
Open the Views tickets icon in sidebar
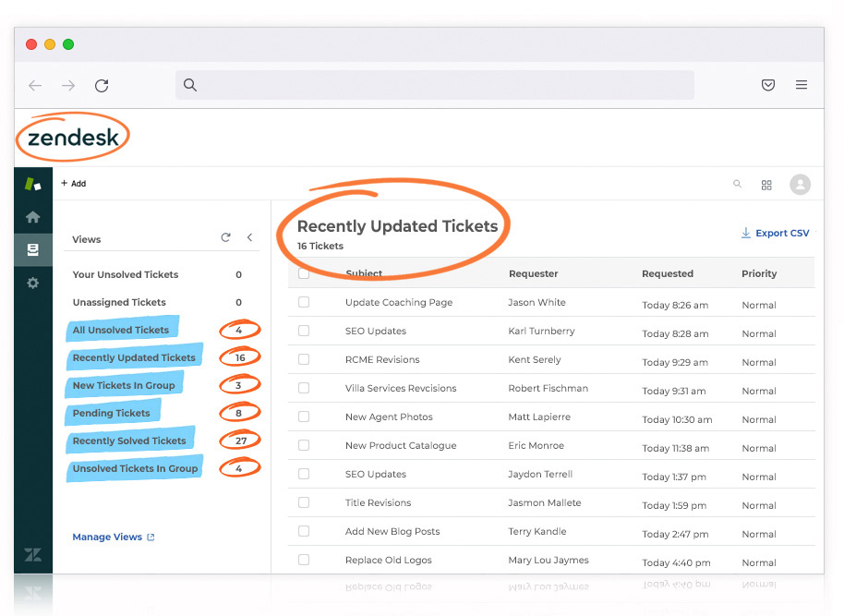click(33, 249)
